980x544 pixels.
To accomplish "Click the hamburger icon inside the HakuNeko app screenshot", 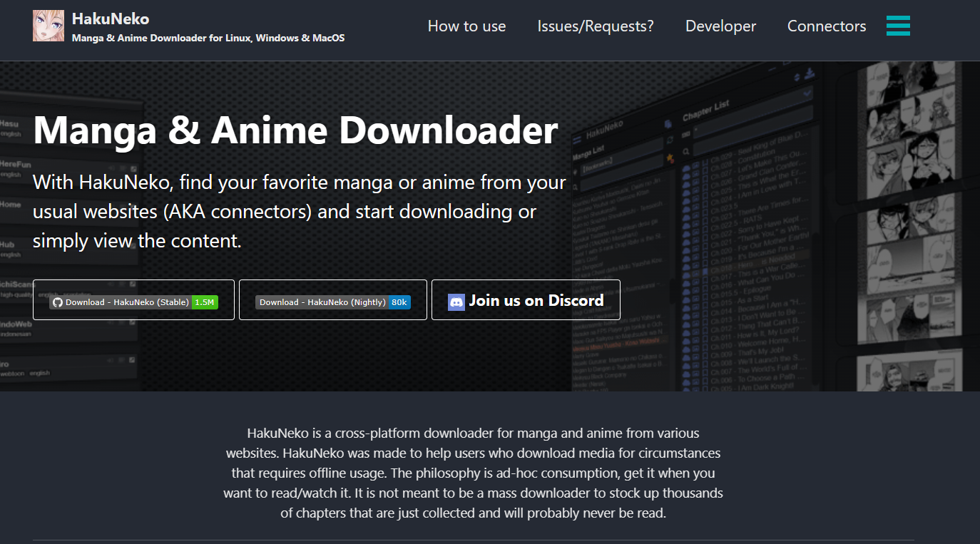I will 578,139.
